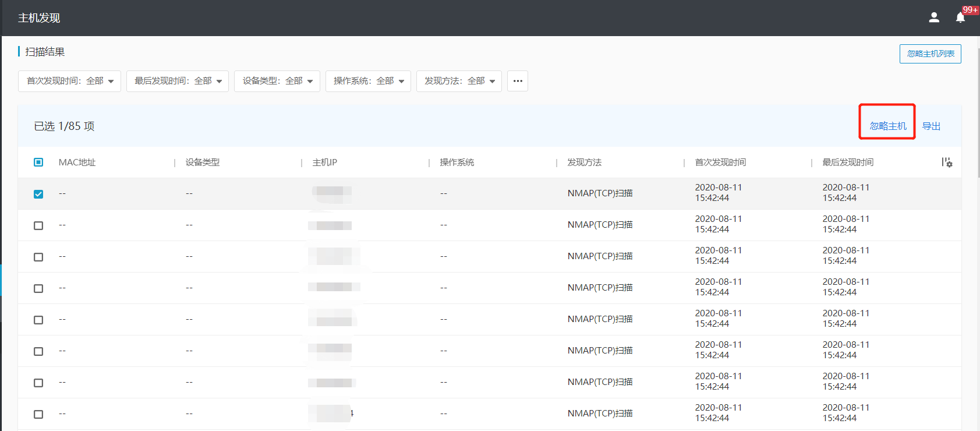
Task: Click the 主机IP column header
Action: pyautogui.click(x=325, y=162)
